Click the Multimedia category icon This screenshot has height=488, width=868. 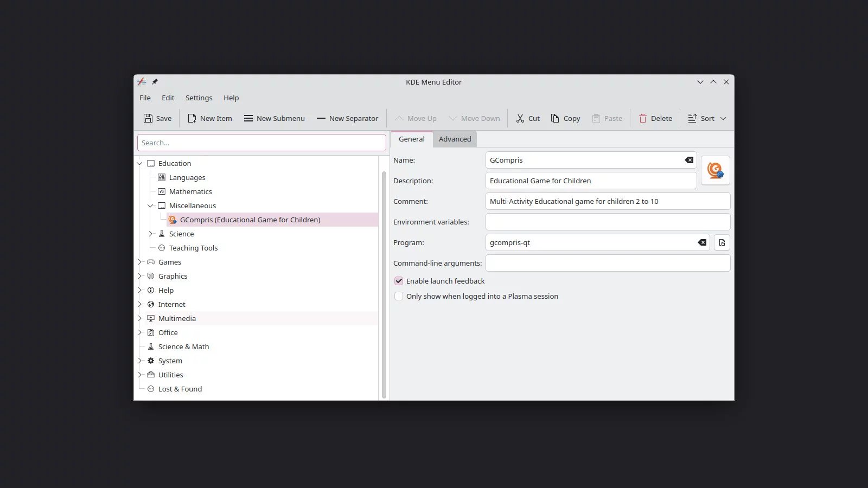click(151, 318)
